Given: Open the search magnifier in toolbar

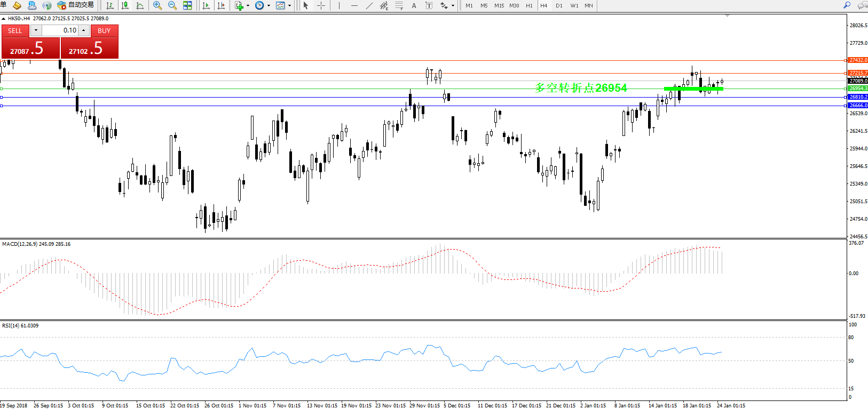Looking at the screenshot, I should pos(847,5).
